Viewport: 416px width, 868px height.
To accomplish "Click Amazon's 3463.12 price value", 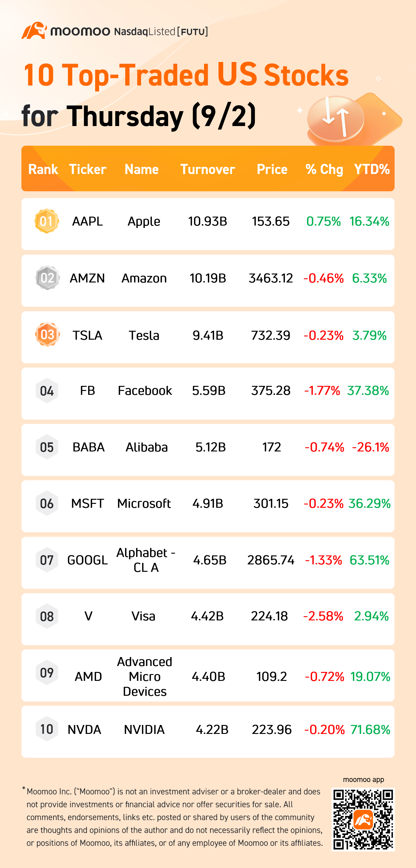I will [x=270, y=278].
